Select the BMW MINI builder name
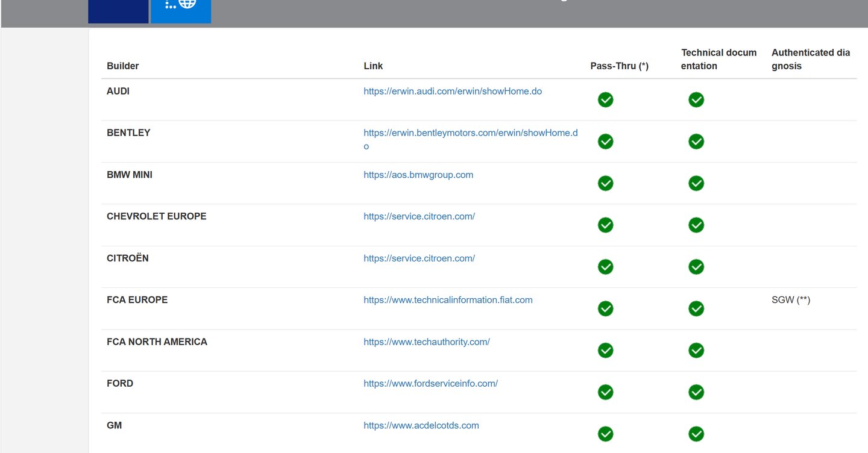The image size is (868, 453). point(130,175)
